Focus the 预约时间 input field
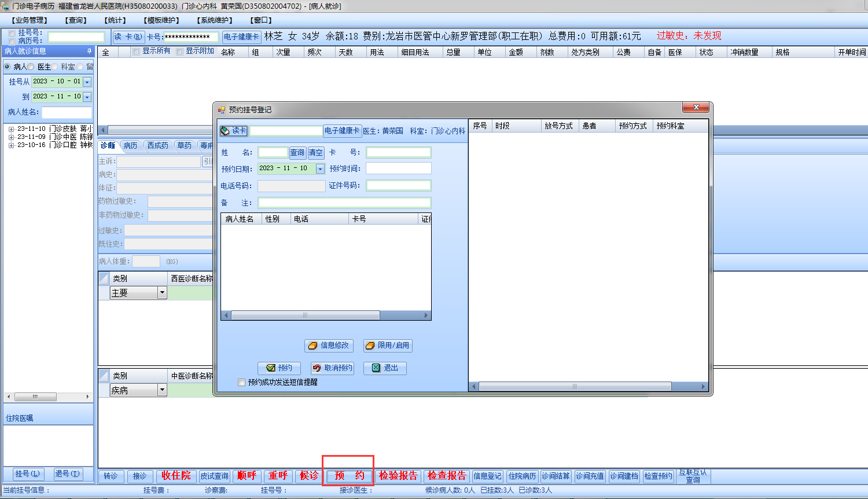 399,168
